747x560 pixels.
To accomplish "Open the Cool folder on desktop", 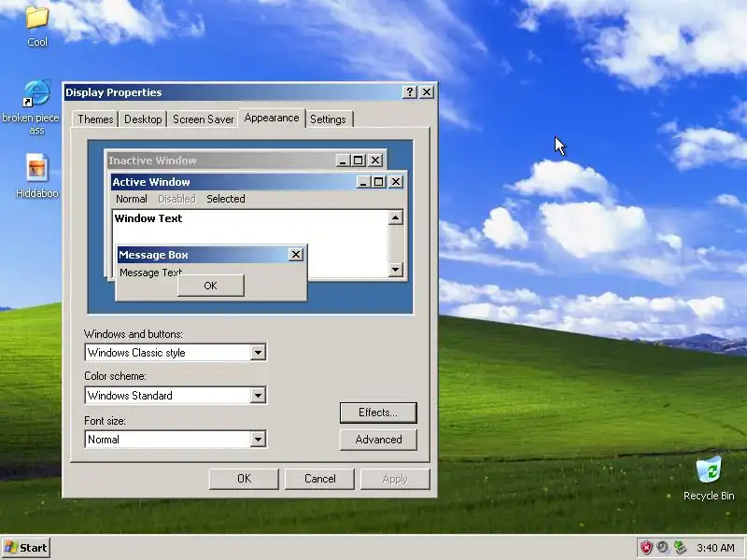I will click(x=37, y=18).
